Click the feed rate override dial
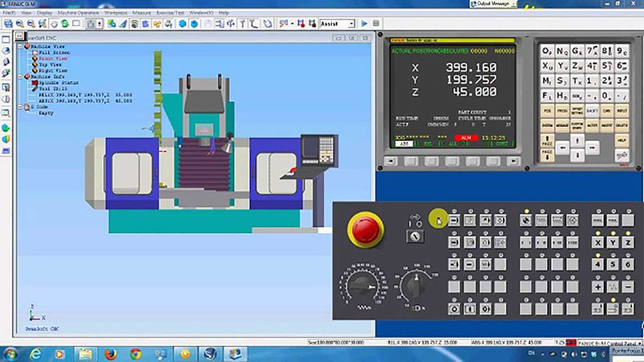 (x=363, y=285)
